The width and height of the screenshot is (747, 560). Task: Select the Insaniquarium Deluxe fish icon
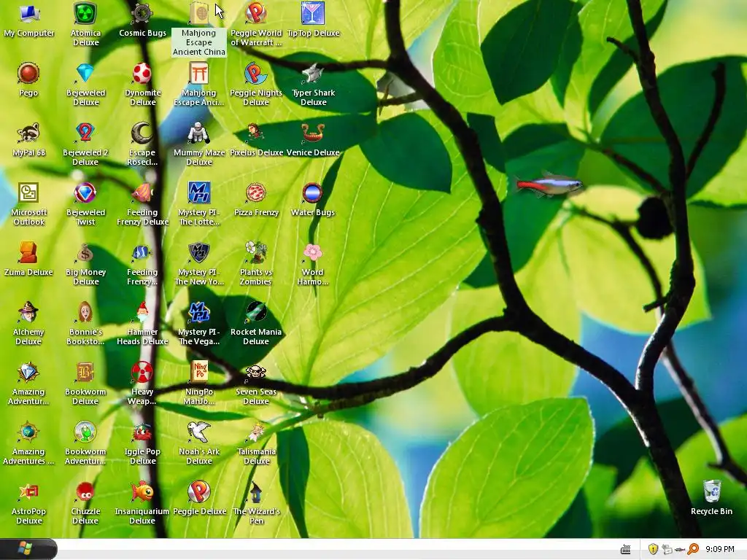tap(142, 492)
